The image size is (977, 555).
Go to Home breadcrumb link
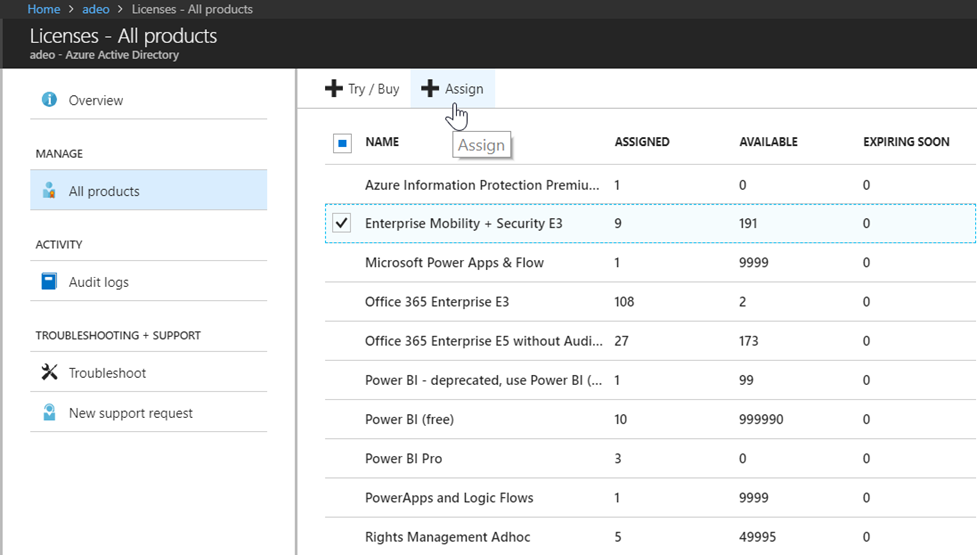[x=44, y=9]
